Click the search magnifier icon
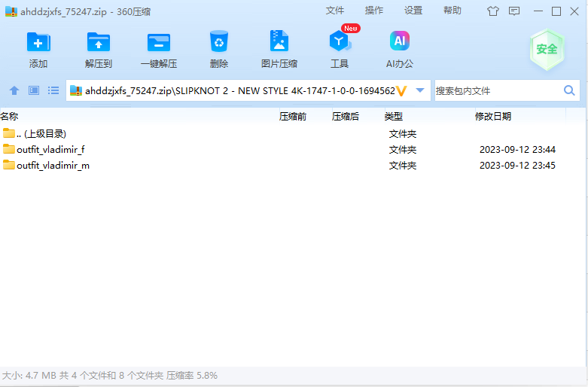 pyautogui.click(x=569, y=90)
